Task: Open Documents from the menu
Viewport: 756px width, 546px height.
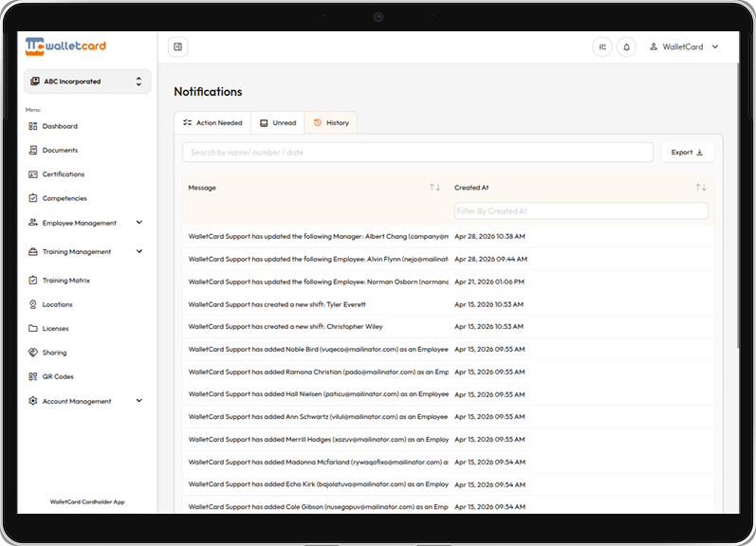Action: (60, 151)
